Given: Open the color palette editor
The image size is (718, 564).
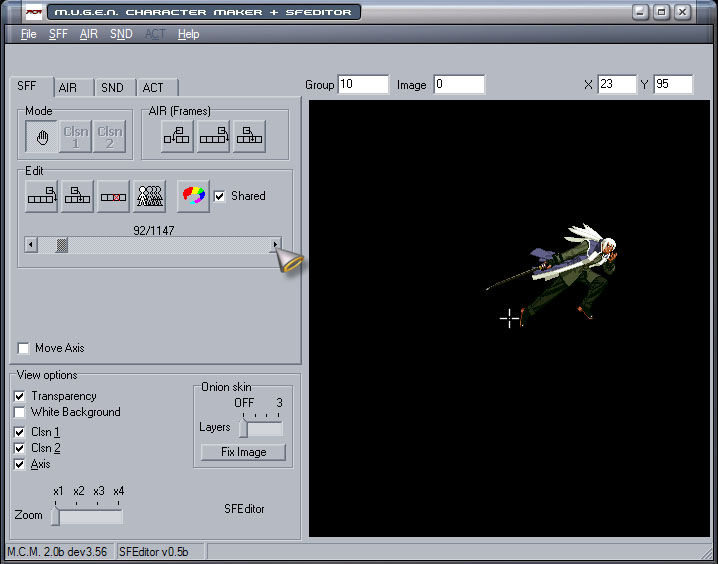Looking at the screenshot, I should click(193, 196).
